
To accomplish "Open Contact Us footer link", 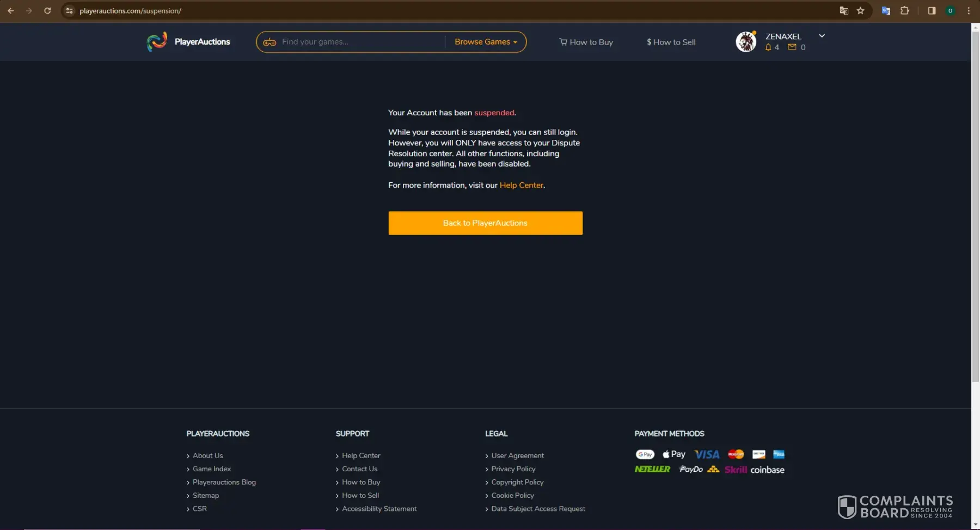I will (360, 469).
